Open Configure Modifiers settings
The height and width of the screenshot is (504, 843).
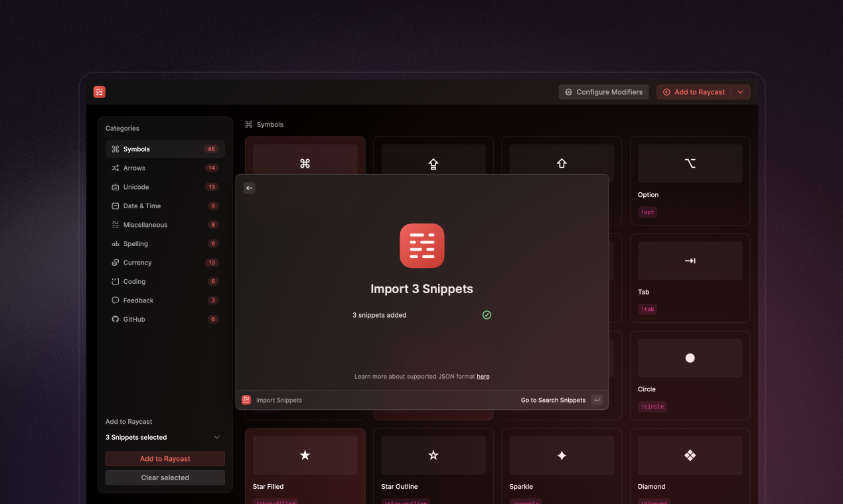603,92
